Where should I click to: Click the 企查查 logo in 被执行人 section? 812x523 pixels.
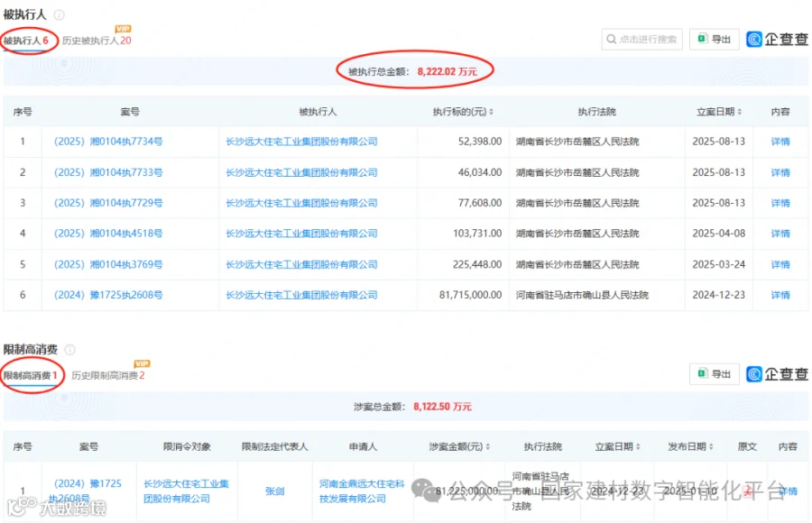coord(777,39)
